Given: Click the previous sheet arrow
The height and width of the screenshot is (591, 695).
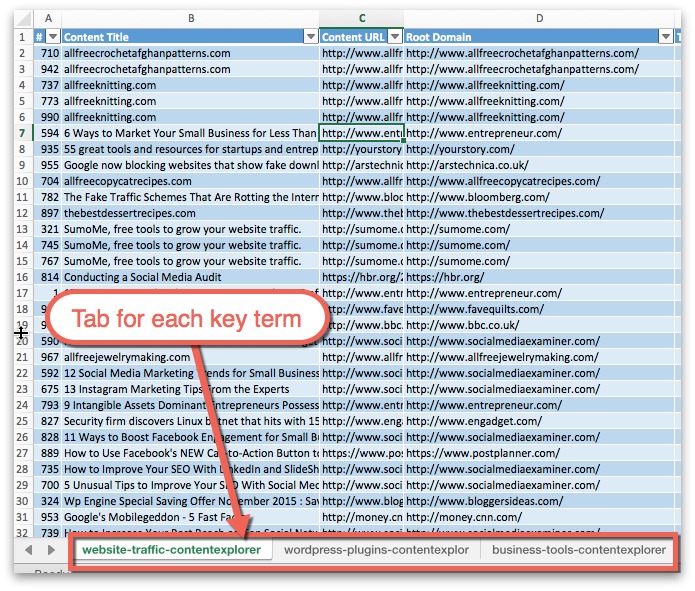Looking at the screenshot, I should (29, 550).
